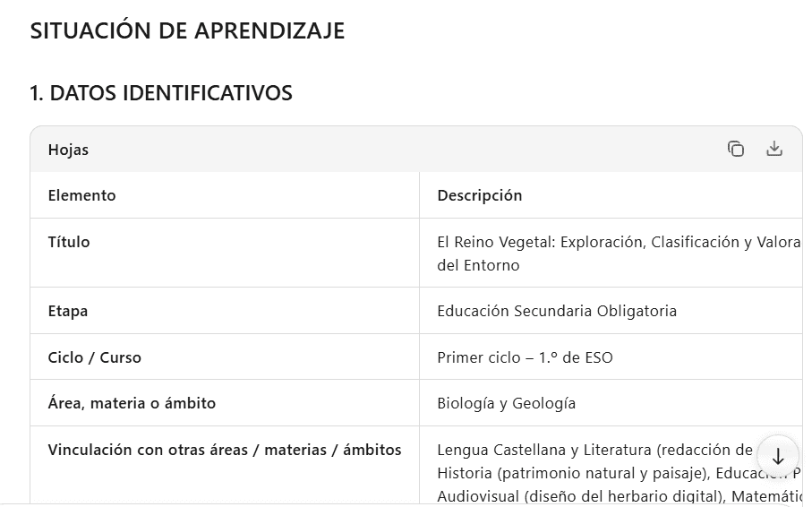Click Lengua Castellana y Literatura text
The width and height of the screenshot is (812, 507).
(545, 450)
